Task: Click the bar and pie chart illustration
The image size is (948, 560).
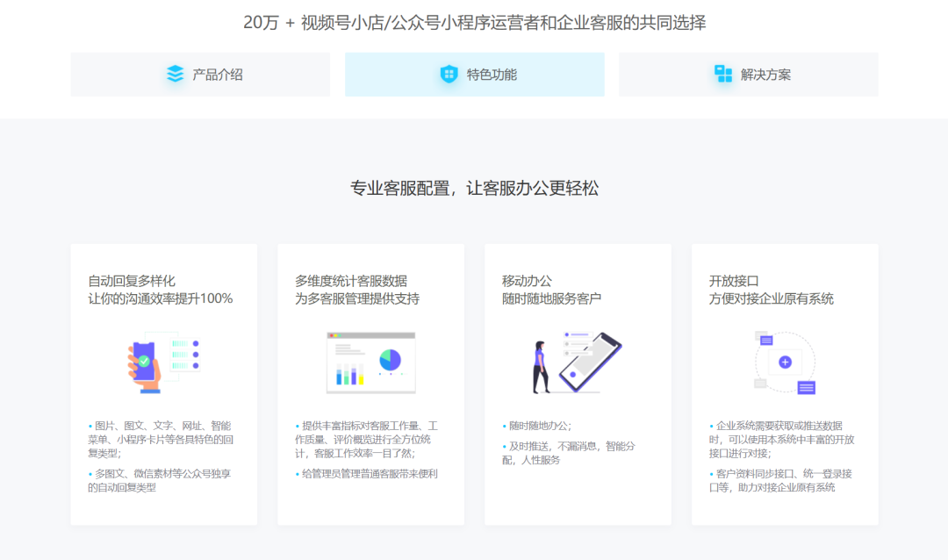Action: [370, 362]
